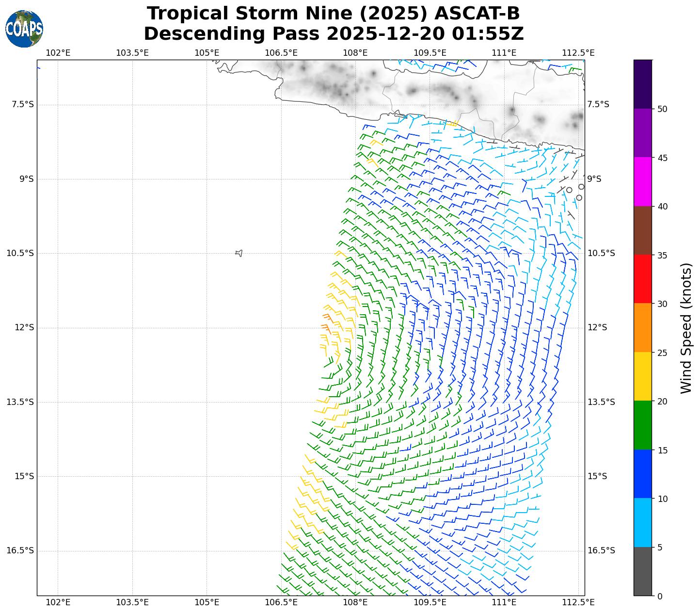Click the green 15-20 knots colorbar band

tap(642, 425)
